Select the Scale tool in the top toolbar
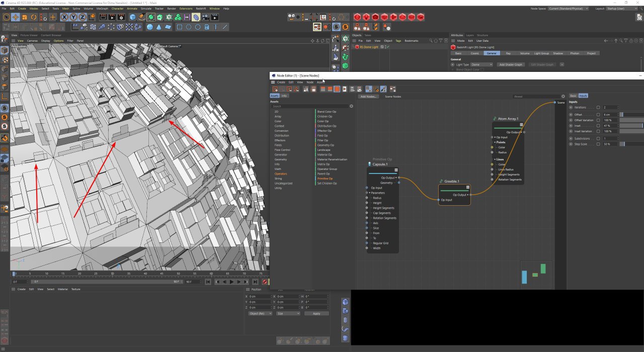Image resolution: width=644 pixels, height=352 pixels. pyautogui.click(x=24, y=17)
